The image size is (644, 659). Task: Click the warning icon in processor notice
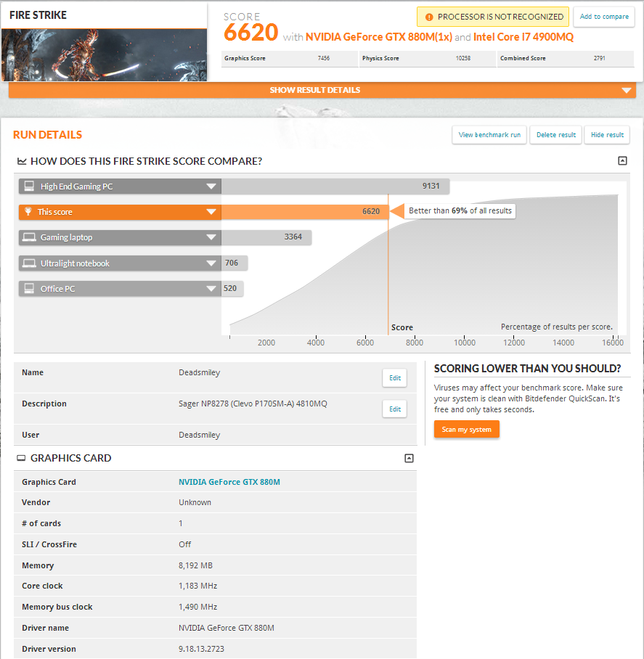click(429, 17)
